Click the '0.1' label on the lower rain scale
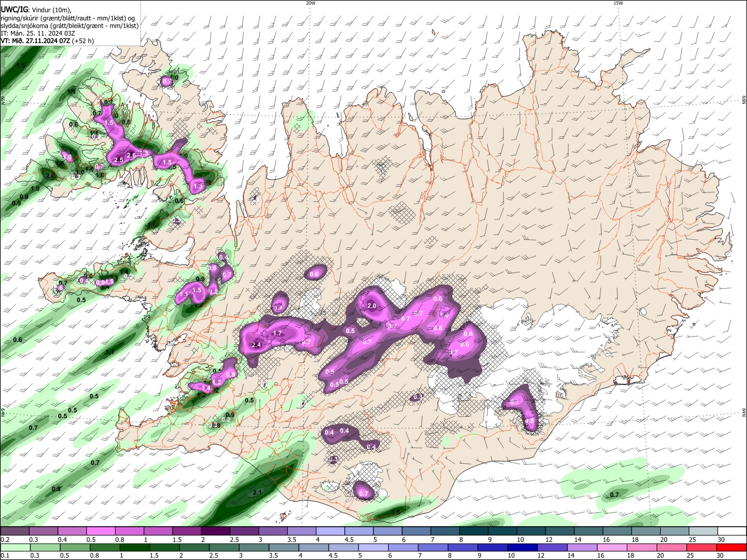Image resolution: width=747 pixels, height=560 pixels. point(5,556)
